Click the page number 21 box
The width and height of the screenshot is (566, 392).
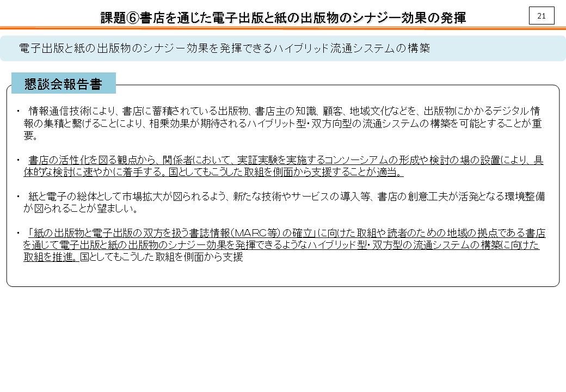coord(542,16)
